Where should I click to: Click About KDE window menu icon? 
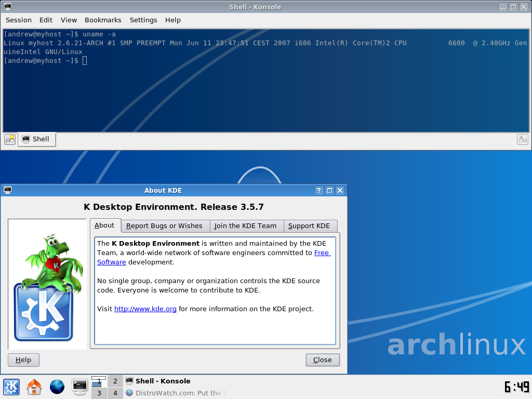coord(8,190)
